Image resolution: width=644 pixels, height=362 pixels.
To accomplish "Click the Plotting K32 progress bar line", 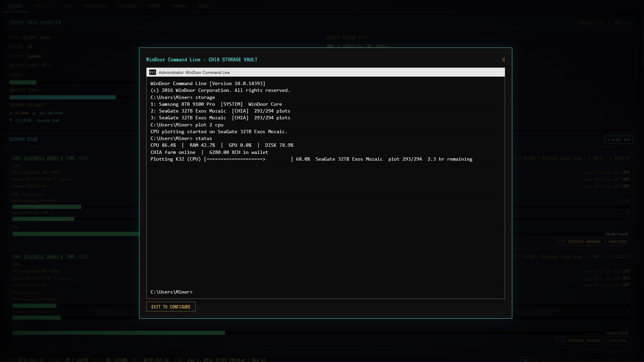I will (x=311, y=159).
